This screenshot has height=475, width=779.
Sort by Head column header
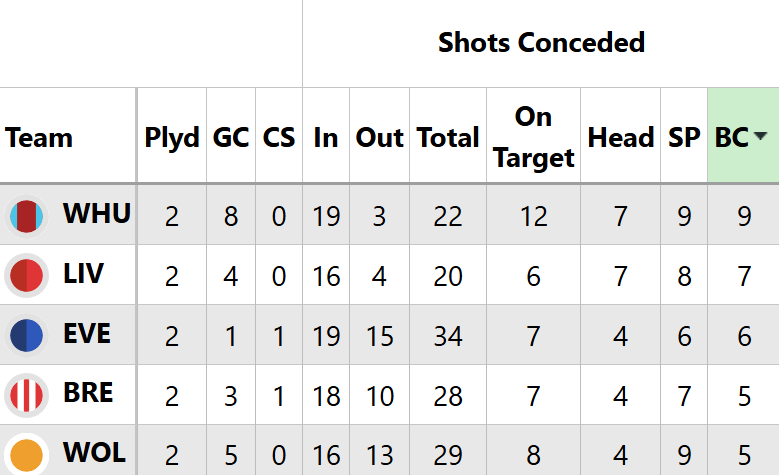click(621, 138)
